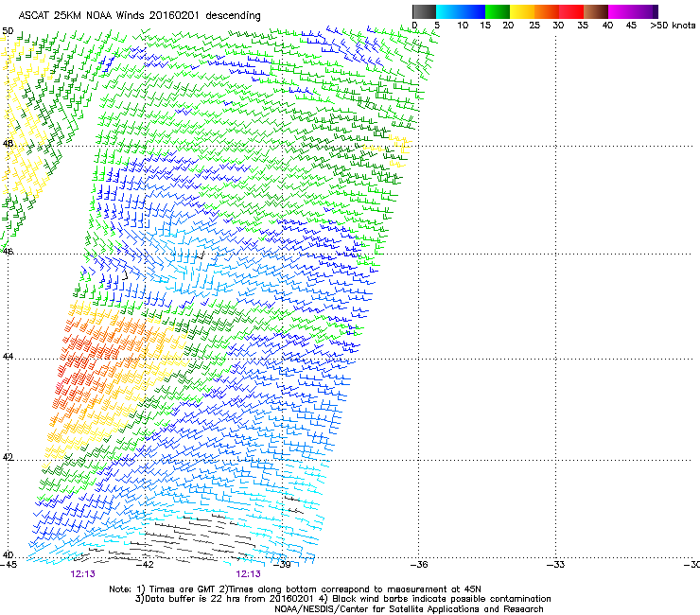
Task: Click the legend tick label '35'
Action: coord(583,26)
